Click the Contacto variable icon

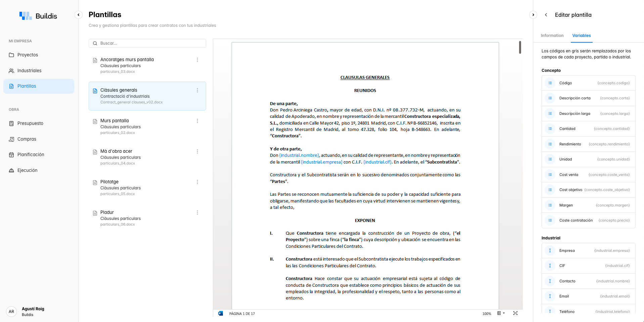(x=550, y=281)
